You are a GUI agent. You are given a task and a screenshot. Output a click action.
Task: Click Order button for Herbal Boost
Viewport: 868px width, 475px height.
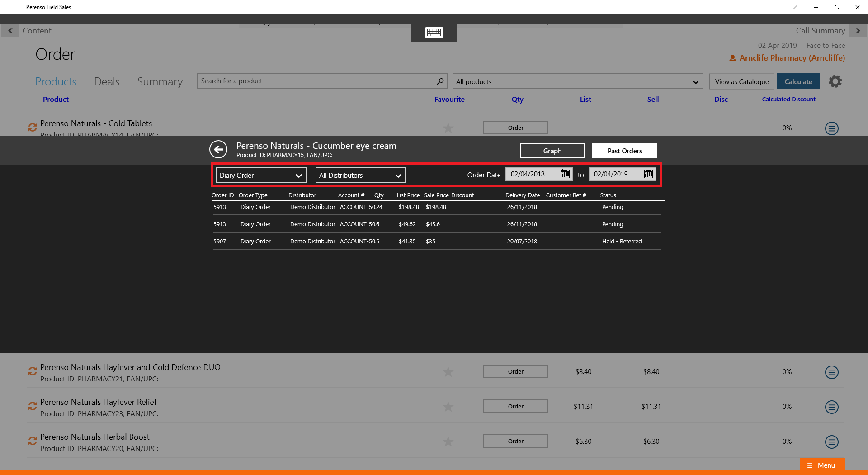tap(515, 441)
